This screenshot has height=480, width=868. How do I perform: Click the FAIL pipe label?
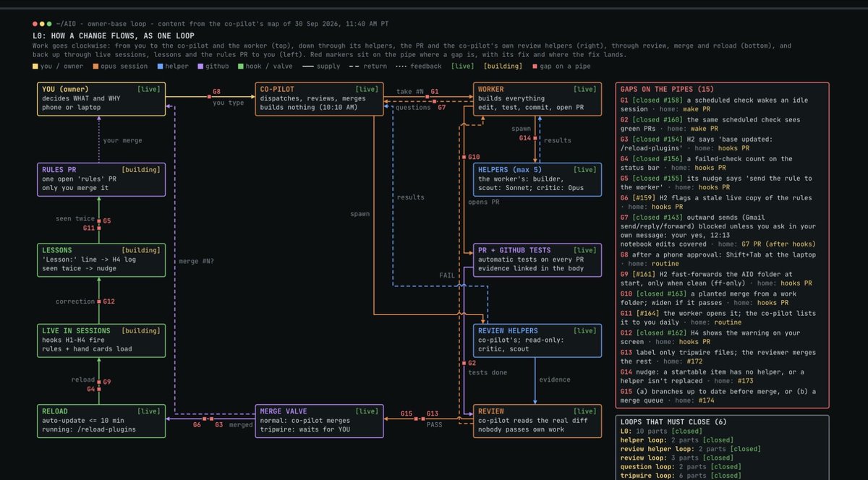pos(447,275)
